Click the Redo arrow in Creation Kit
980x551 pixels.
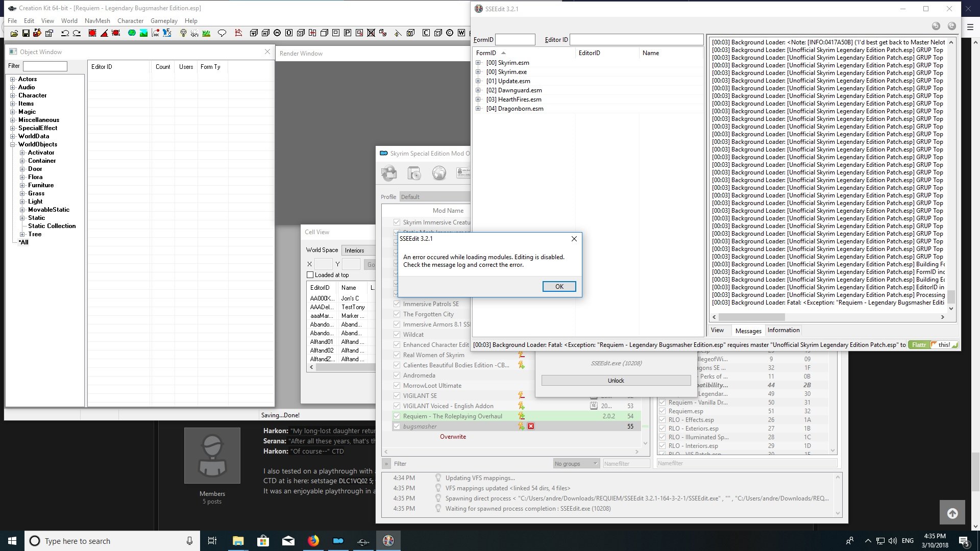click(77, 33)
